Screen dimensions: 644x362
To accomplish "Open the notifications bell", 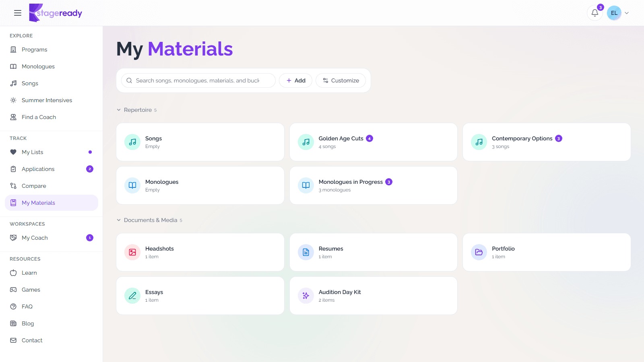I will (x=595, y=13).
